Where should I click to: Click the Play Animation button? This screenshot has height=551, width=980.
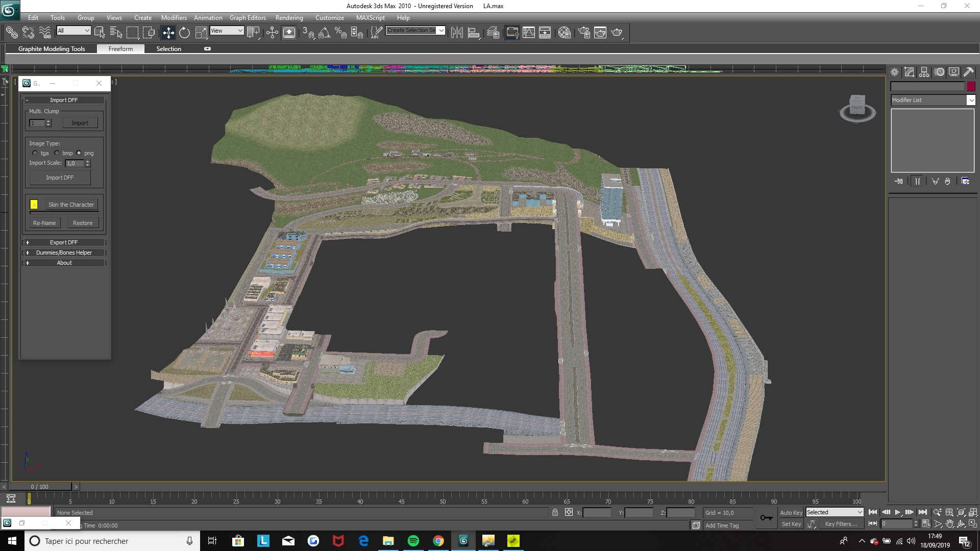coord(897,512)
